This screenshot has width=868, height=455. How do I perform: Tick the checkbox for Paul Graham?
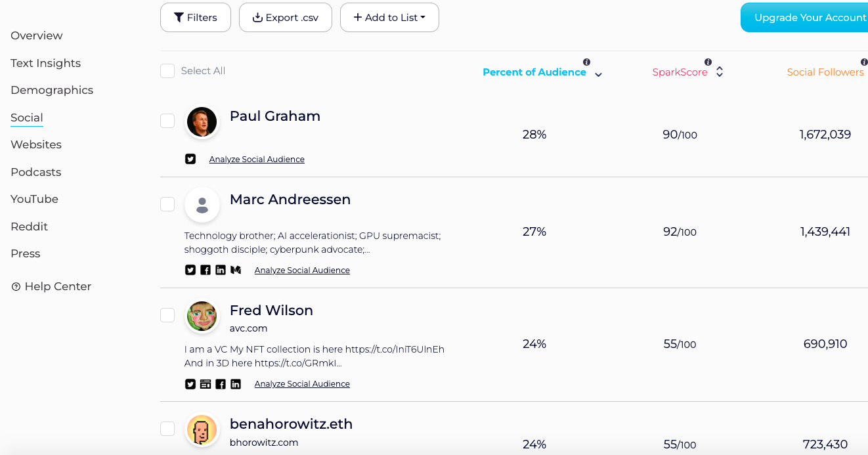click(x=167, y=121)
